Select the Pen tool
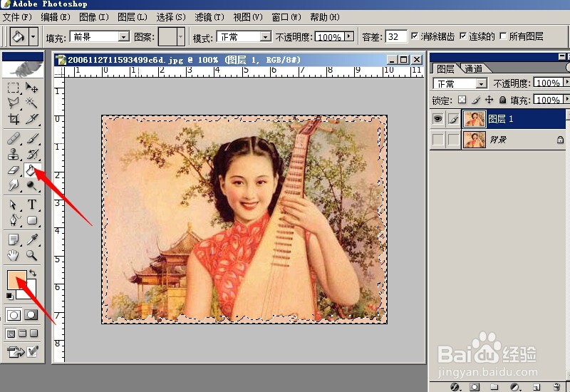The height and width of the screenshot is (392, 570). [x=14, y=220]
